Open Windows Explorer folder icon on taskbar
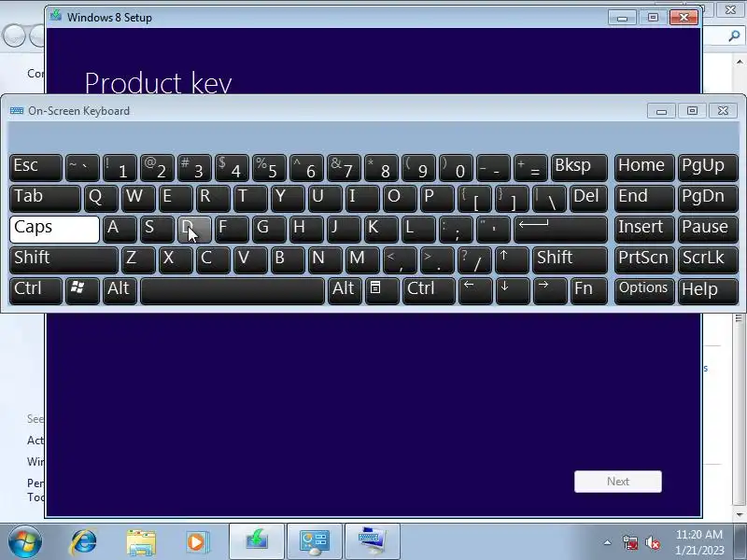 coord(141,542)
